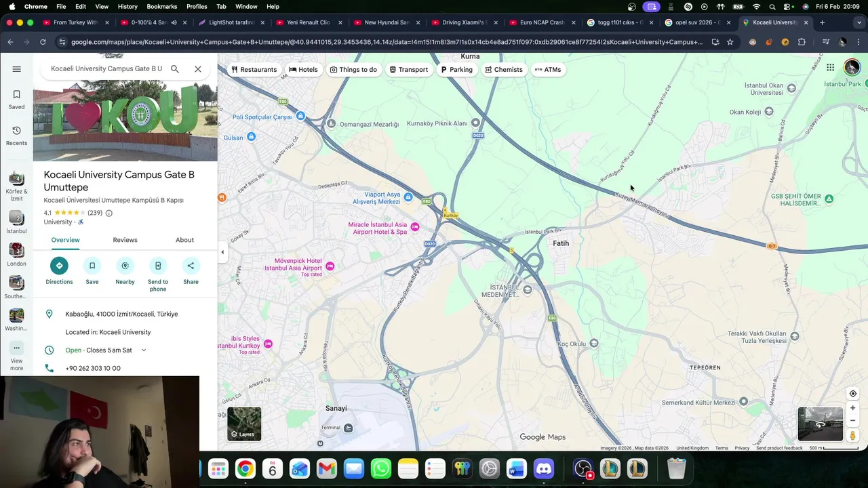Click View more in the recents sidebar
Image resolution: width=868 pixels, height=488 pixels.
click(x=17, y=356)
